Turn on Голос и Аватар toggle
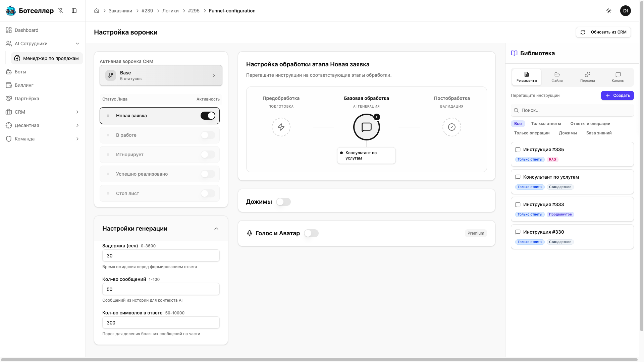Screen dimensions: 644x362 (311, 233)
